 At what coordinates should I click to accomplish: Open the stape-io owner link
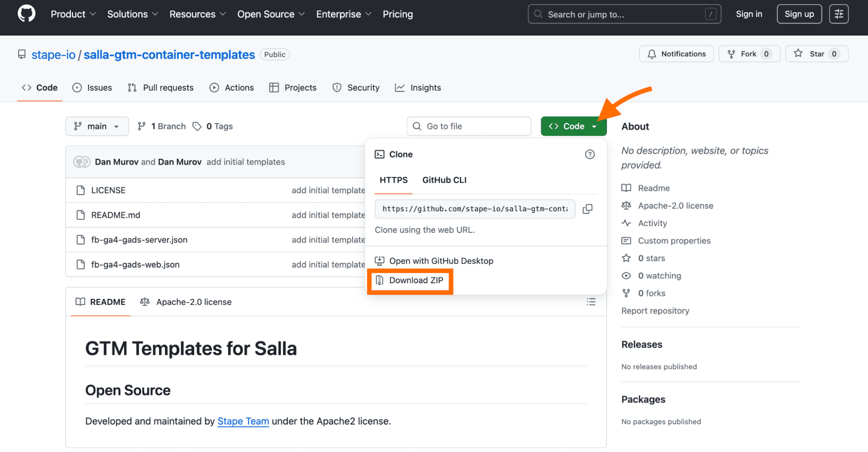tap(53, 55)
